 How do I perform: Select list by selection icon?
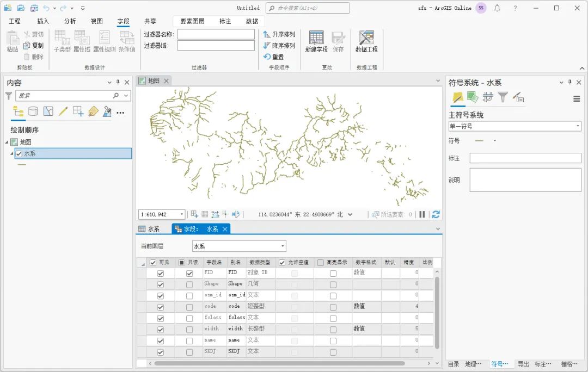48,111
